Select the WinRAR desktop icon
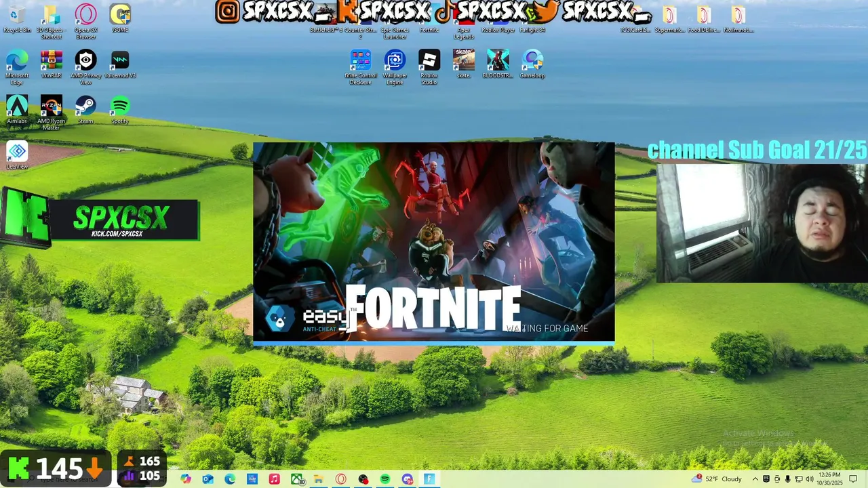 [x=52, y=64]
